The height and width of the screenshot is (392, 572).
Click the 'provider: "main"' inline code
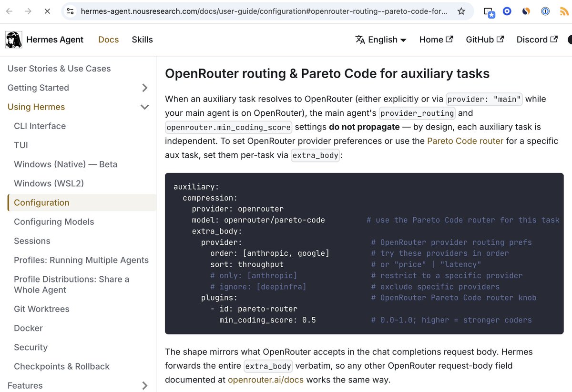point(484,99)
